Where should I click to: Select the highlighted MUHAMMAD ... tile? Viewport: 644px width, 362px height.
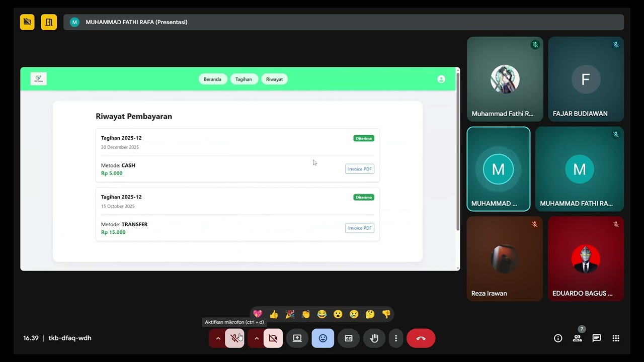(x=499, y=169)
